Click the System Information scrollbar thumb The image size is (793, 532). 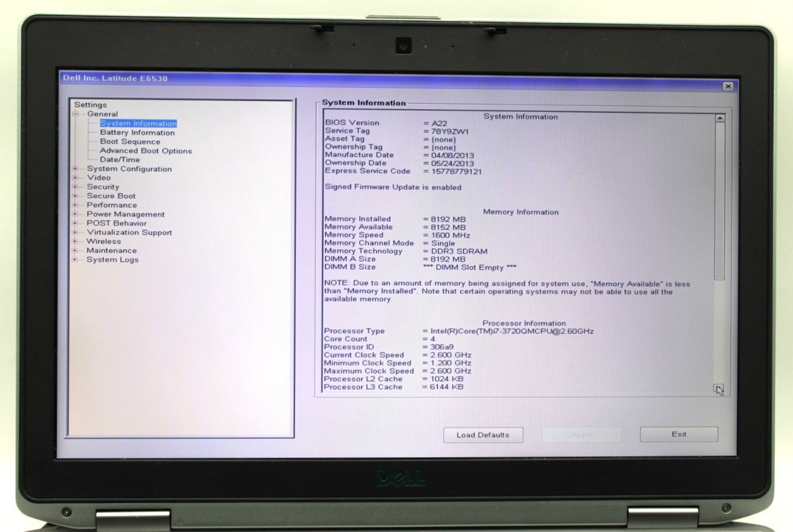(720, 201)
